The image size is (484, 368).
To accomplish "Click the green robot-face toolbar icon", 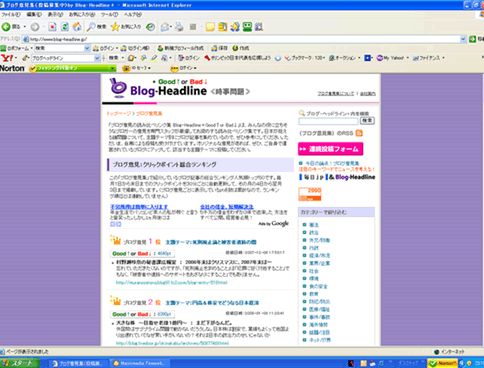I will pos(247,27).
